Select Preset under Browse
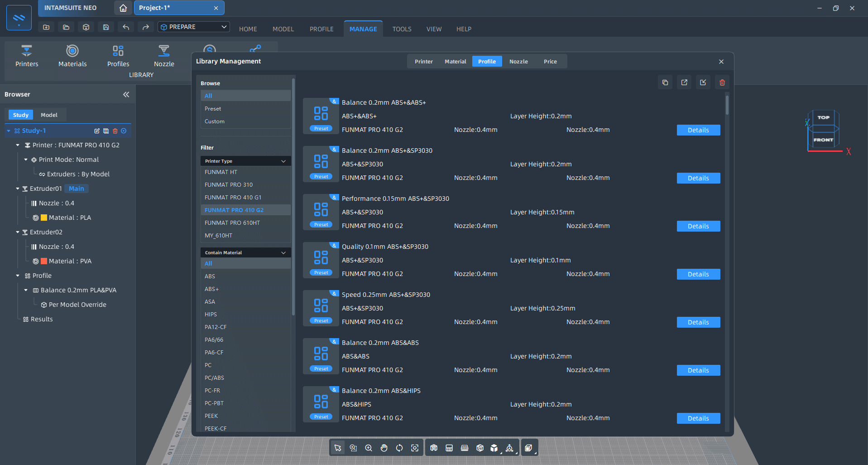Screen dimensions: 868x465 (x=213, y=109)
